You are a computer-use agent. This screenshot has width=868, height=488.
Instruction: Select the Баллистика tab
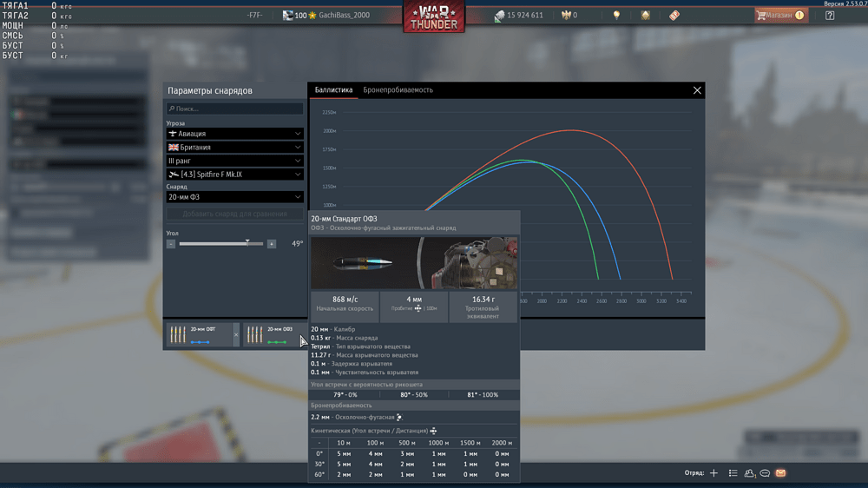click(333, 90)
